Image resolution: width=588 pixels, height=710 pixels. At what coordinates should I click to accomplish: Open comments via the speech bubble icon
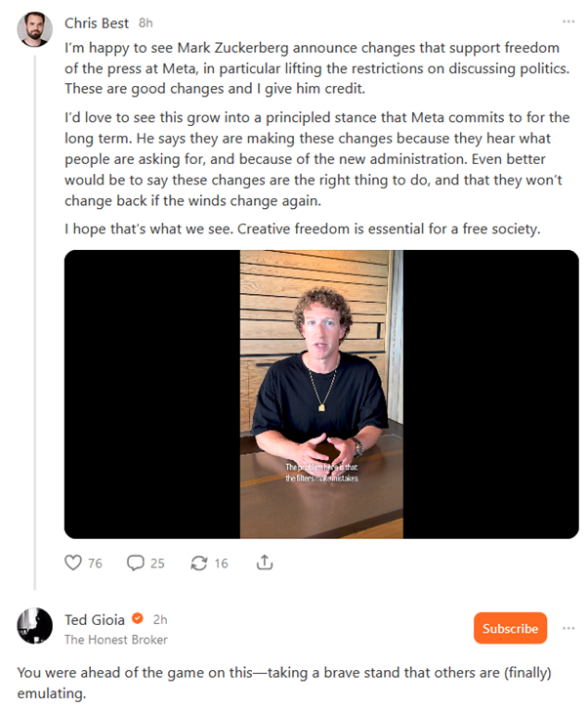point(136,563)
